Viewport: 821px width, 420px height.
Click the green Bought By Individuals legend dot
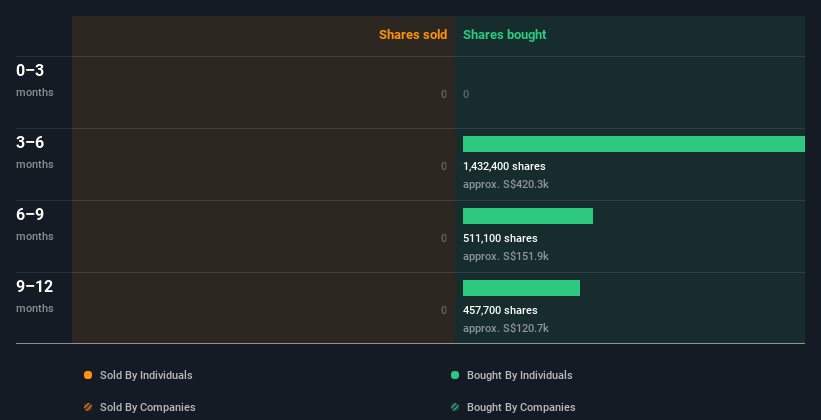pyautogui.click(x=455, y=375)
